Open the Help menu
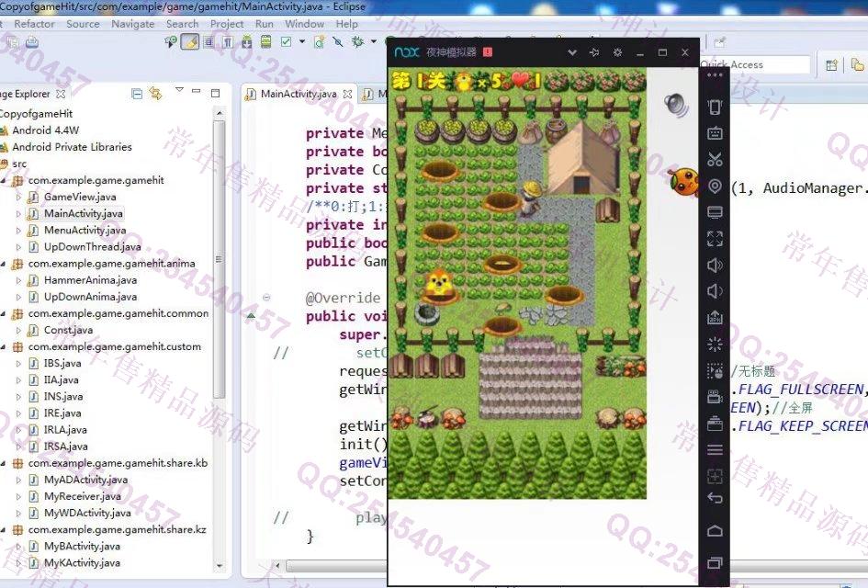The image size is (868, 588). click(346, 24)
